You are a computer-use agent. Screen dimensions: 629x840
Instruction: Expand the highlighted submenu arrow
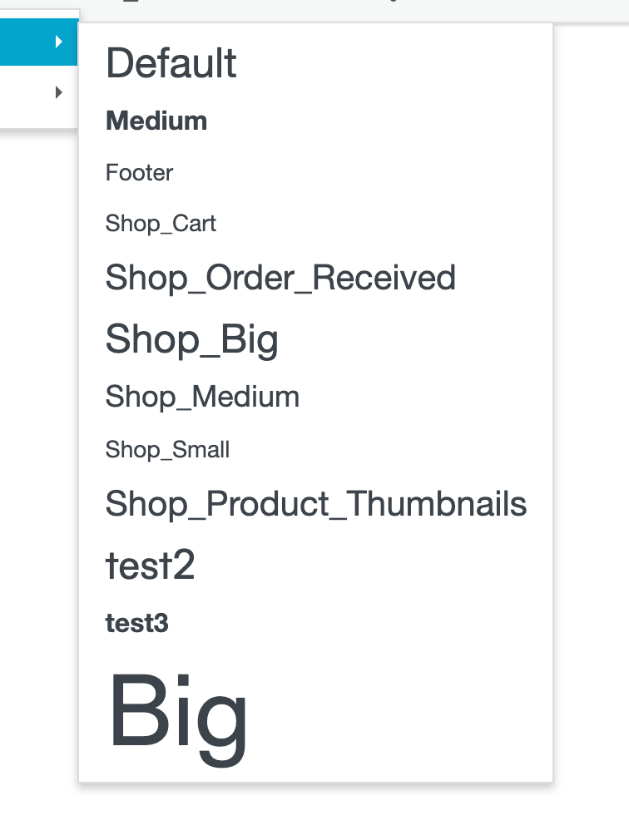(x=60, y=41)
